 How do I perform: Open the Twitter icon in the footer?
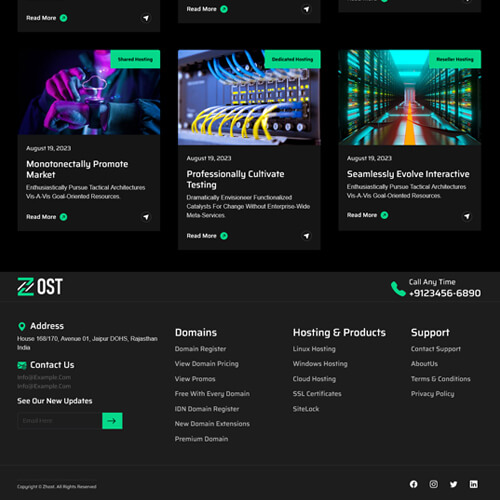coord(453,484)
